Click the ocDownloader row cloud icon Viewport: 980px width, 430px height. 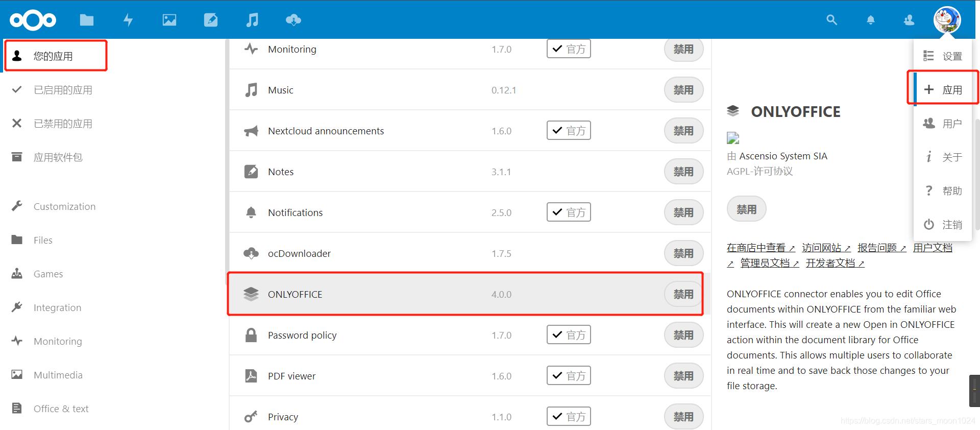[x=251, y=253]
